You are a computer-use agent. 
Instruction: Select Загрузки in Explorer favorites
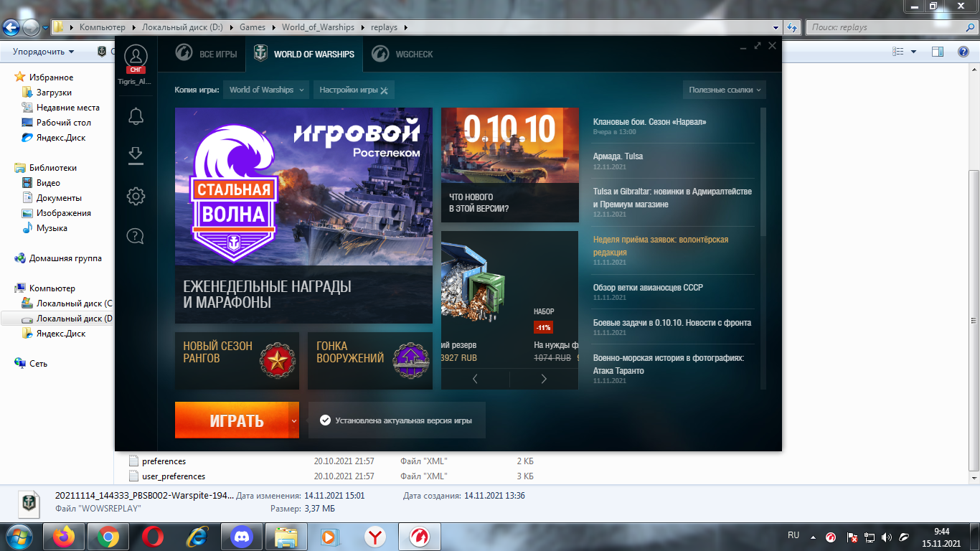(54, 93)
